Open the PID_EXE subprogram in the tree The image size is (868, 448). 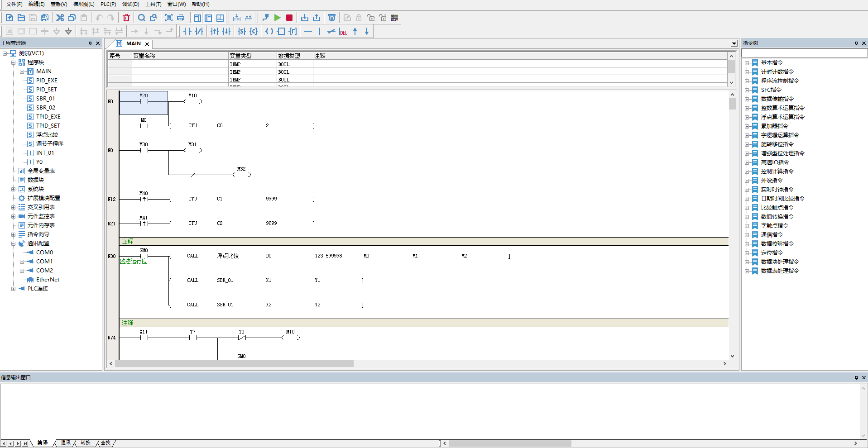pyautogui.click(x=46, y=81)
